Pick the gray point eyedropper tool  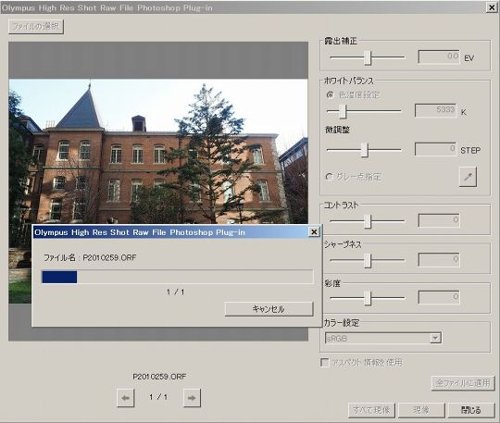(468, 177)
